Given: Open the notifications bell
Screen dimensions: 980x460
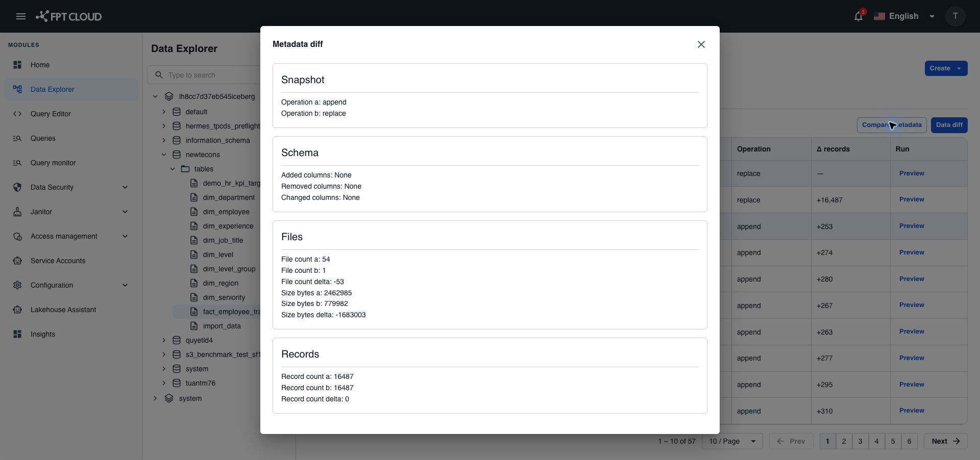Looking at the screenshot, I should coord(859,16).
